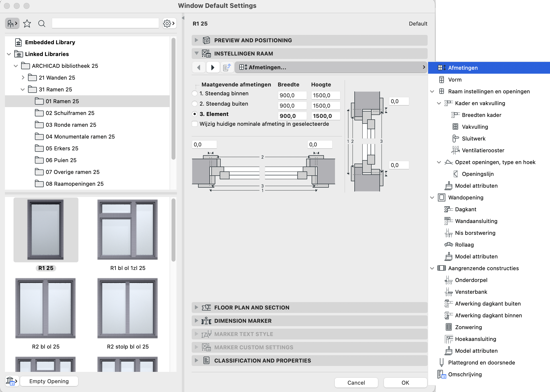Click Empty Opening button
550x392 pixels.
tap(49, 381)
